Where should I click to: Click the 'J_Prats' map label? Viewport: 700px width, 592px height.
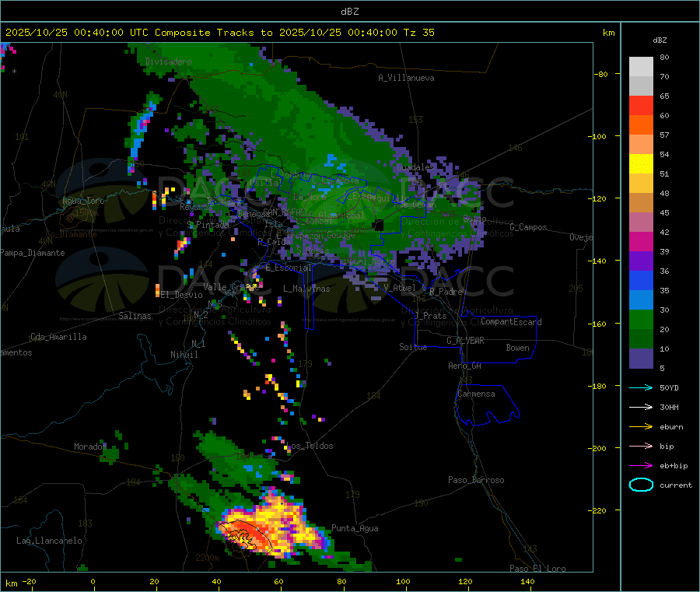(x=431, y=316)
